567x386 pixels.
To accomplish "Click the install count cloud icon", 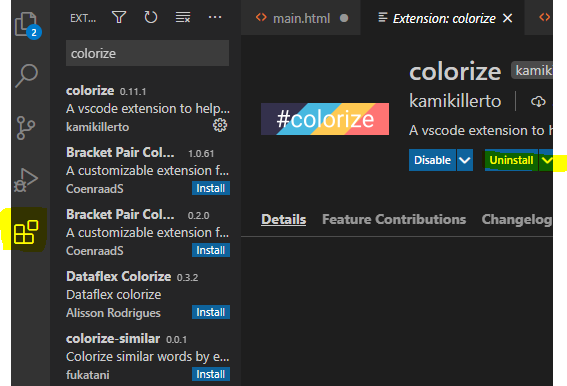I will tap(538, 101).
